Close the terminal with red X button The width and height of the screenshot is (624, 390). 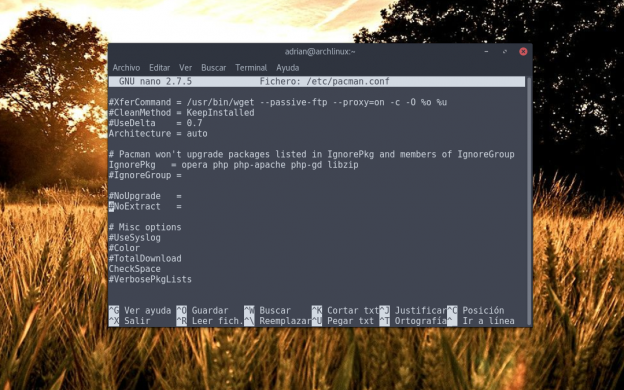(523, 51)
